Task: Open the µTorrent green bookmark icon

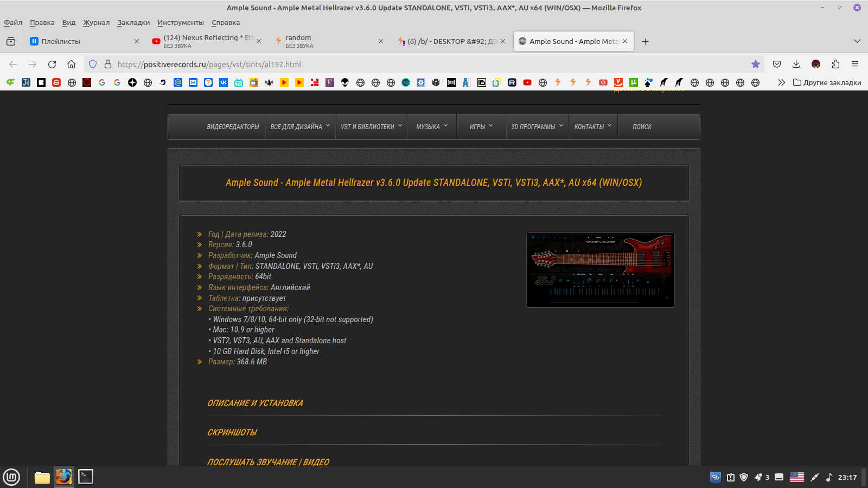Action: click(x=634, y=82)
